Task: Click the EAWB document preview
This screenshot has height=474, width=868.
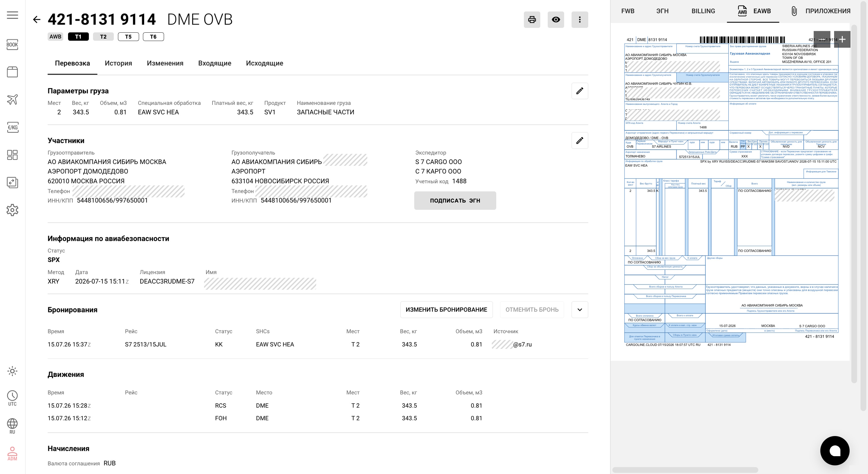Action: (x=730, y=192)
